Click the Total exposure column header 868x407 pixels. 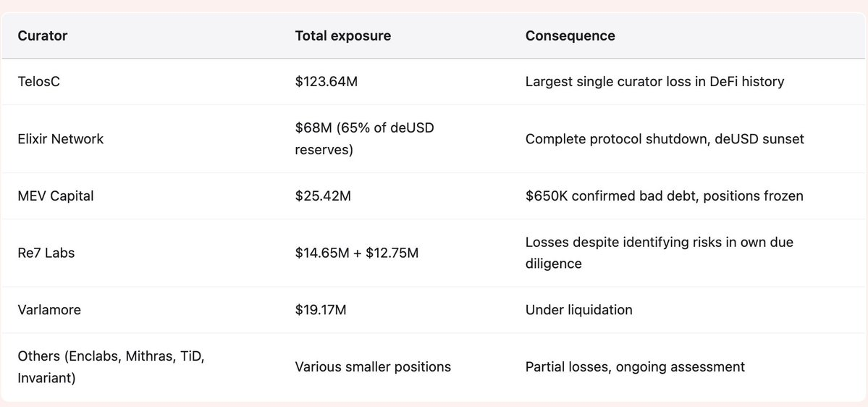click(342, 35)
